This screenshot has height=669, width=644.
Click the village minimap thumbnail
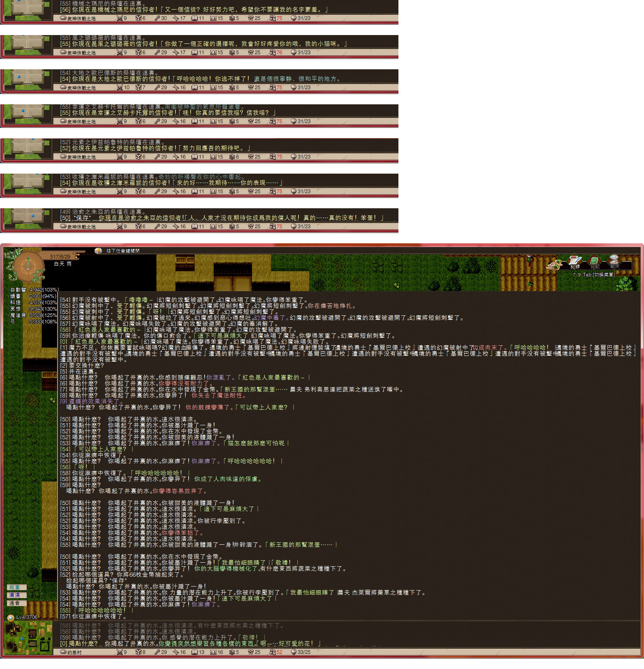(28, 638)
